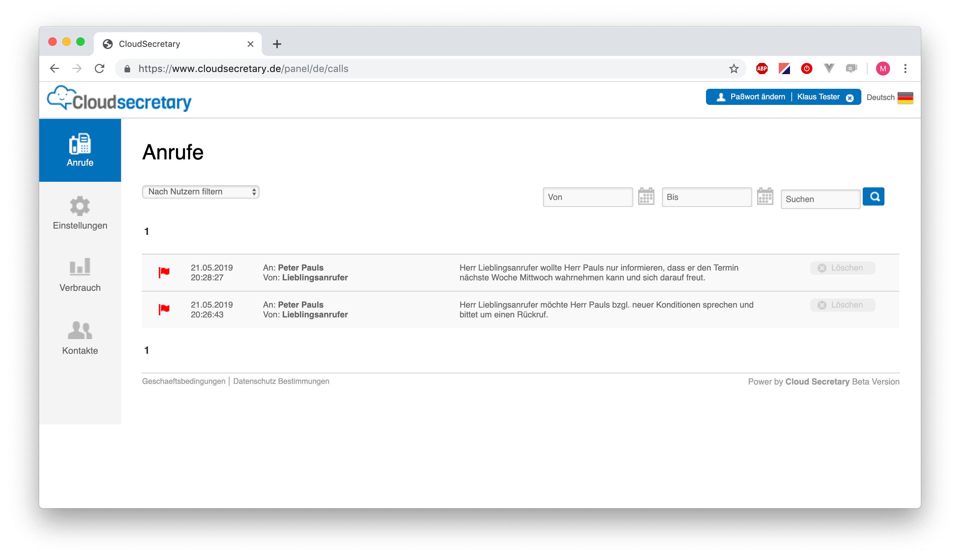Click the calendar icon beside the Von field
The image size is (960, 560).
pyautogui.click(x=646, y=196)
